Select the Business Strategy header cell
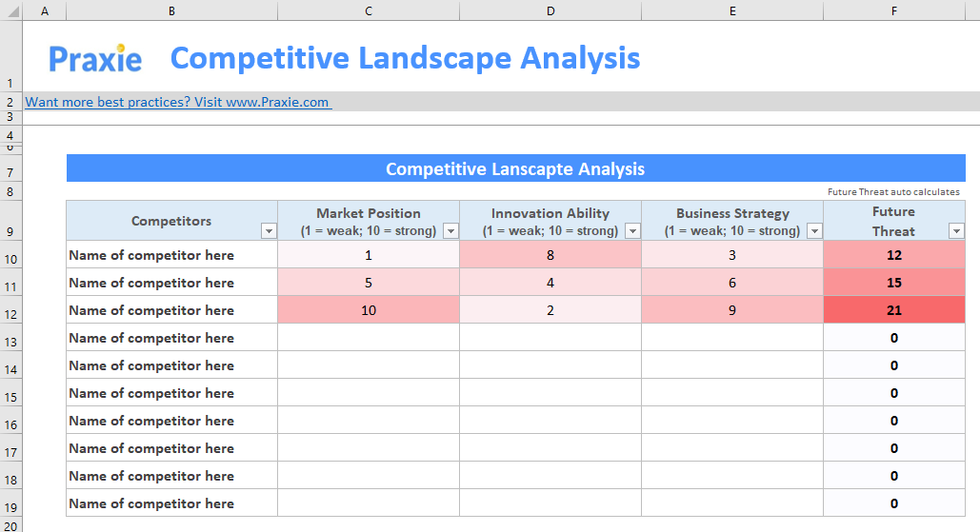The image size is (980, 532). (731, 221)
